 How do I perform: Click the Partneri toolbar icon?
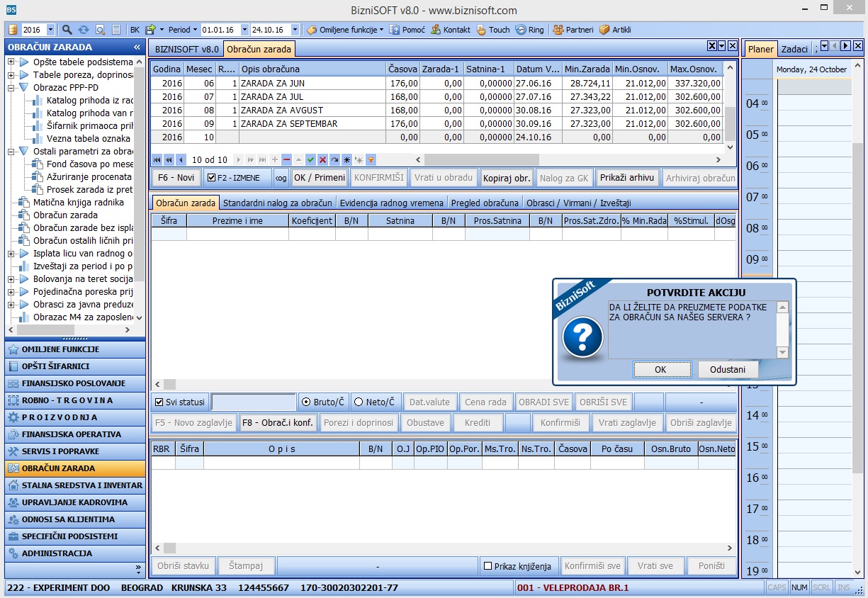click(573, 30)
